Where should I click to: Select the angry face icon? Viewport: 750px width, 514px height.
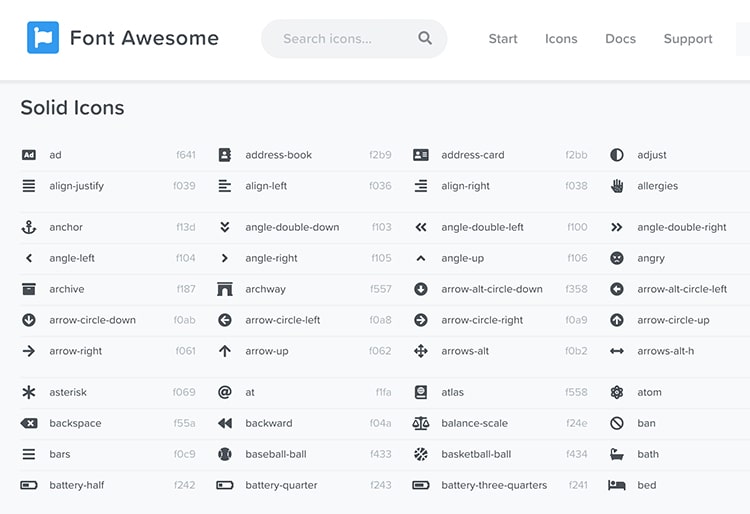coord(617,258)
